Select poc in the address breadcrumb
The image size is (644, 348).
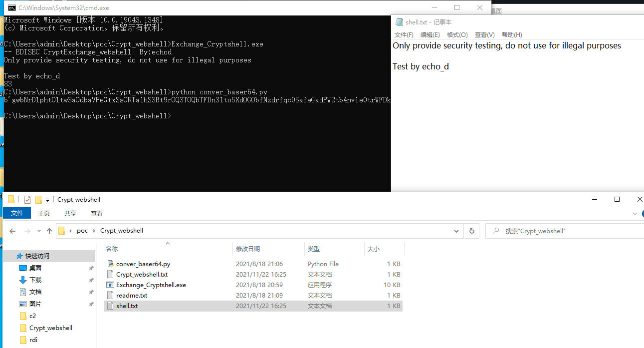click(x=82, y=231)
